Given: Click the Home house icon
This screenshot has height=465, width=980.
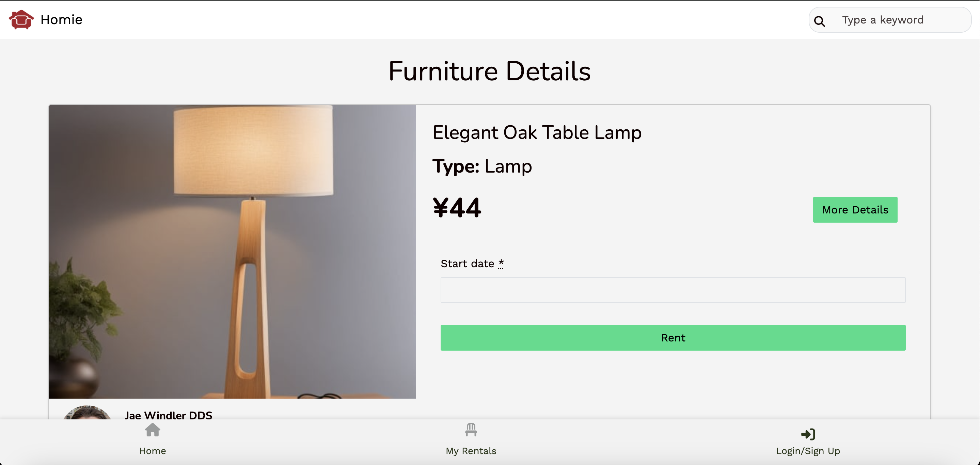Looking at the screenshot, I should [x=153, y=430].
